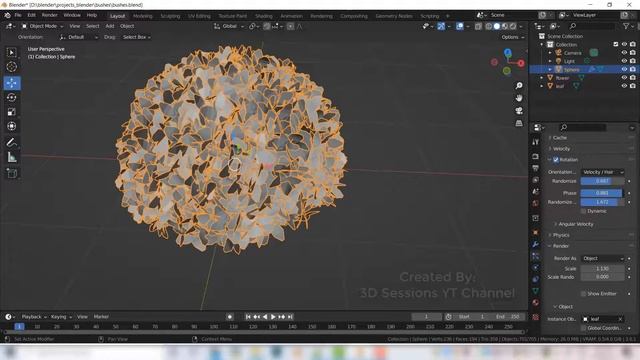Open the Render As Object dropdown
Screen dimensions: 640x360
click(603, 258)
